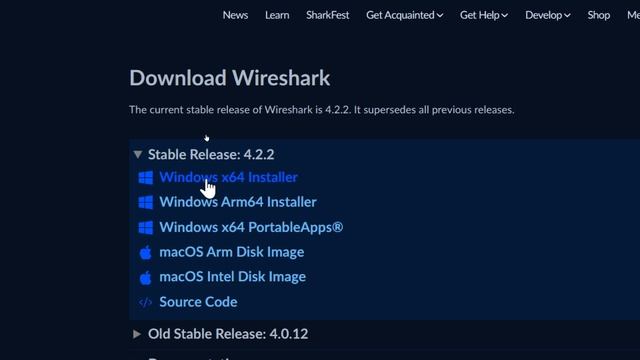Open the Learn menu item

click(x=277, y=15)
